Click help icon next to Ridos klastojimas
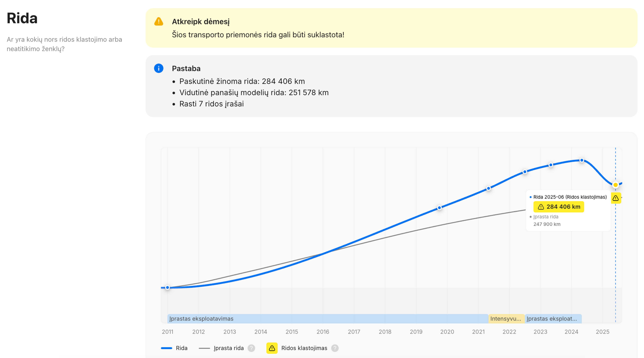Screen dimensions: 644x358 point(335,348)
